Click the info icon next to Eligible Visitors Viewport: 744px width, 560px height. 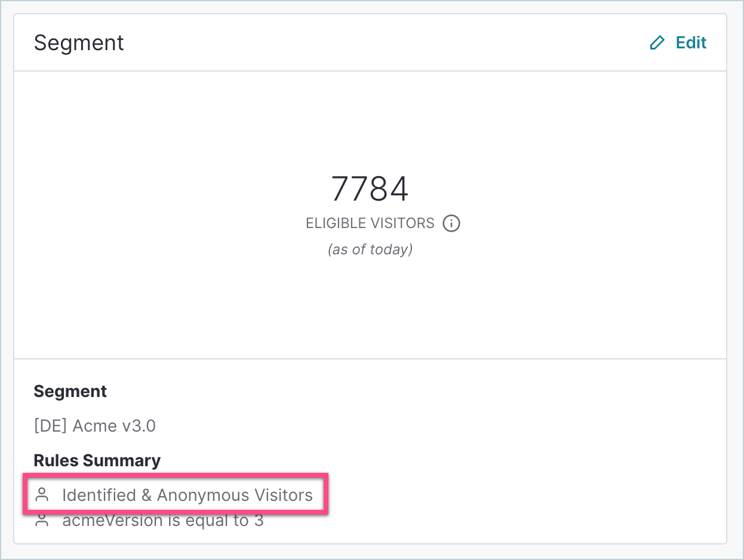click(x=451, y=224)
